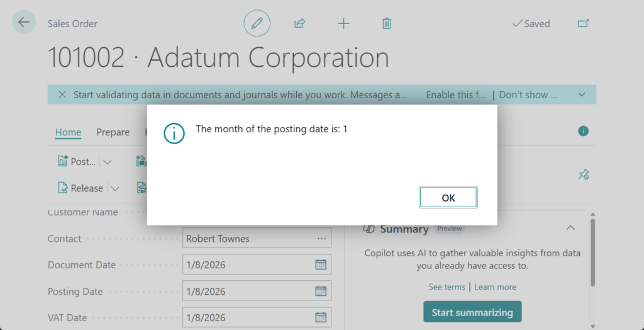644x330 pixels.
Task: Click the Contact field Robert Townes
Action: coord(248,239)
